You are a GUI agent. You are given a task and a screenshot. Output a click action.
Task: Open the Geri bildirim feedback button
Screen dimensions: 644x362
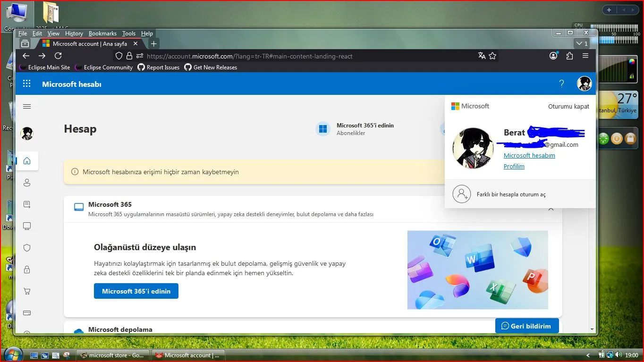[x=527, y=326]
